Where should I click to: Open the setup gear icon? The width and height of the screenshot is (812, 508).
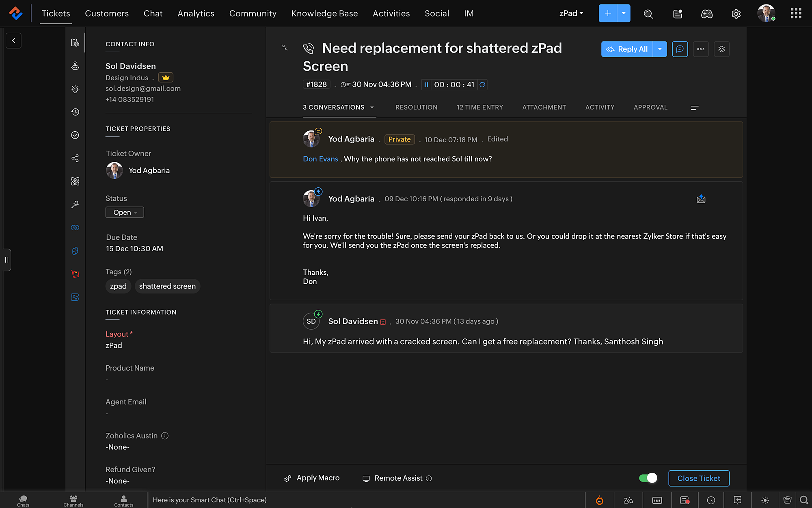[736, 14]
